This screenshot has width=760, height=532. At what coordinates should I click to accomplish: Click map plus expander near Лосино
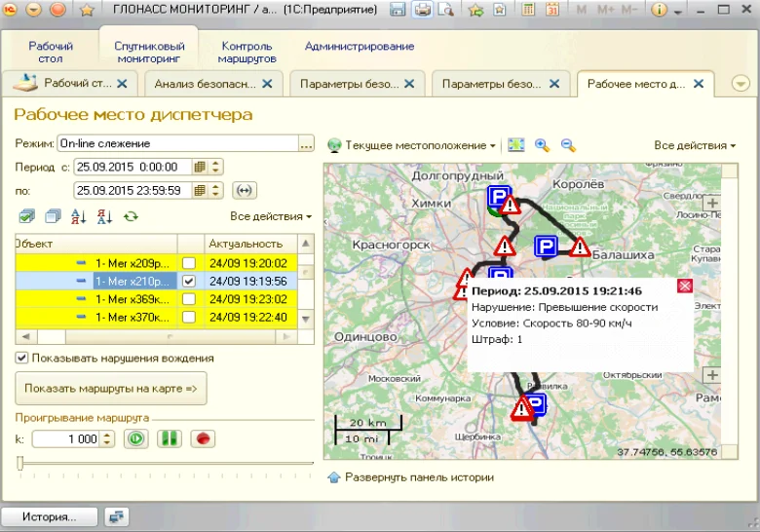tap(712, 203)
